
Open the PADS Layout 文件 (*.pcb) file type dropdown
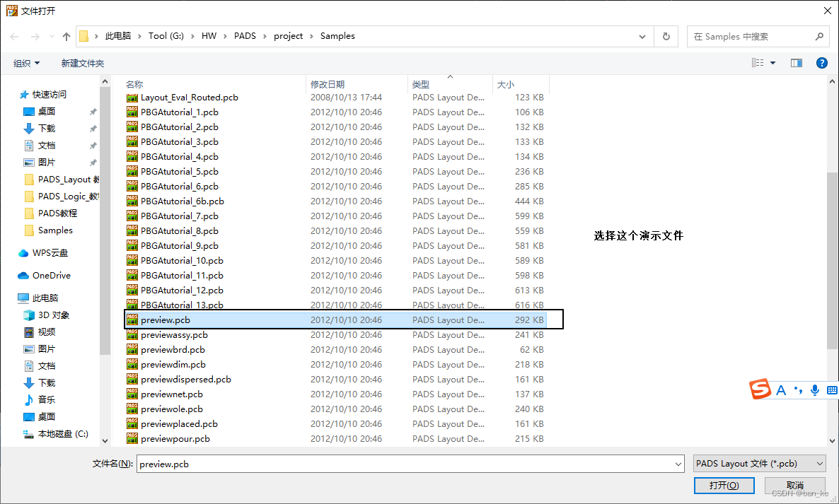coord(758,464)
